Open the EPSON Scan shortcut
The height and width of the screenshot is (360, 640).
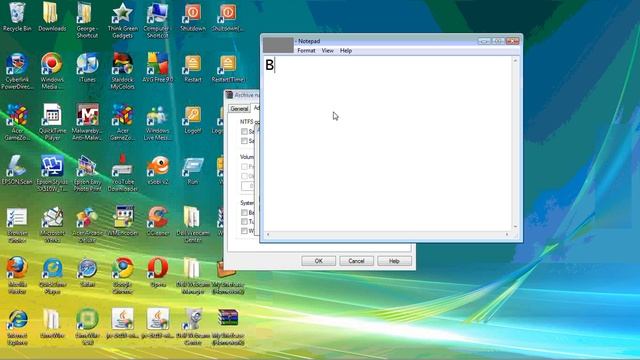pos(17,170)
